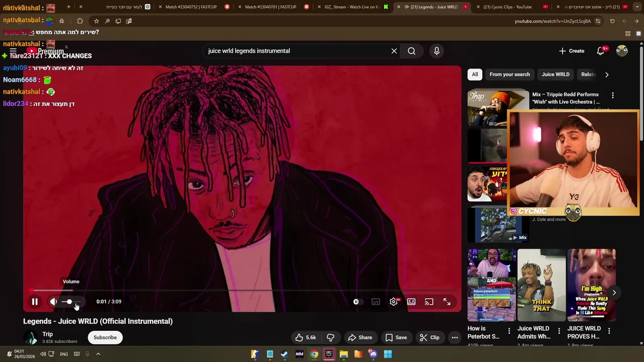Save the video to a playlist
Screen dimensions: 644x362
[x=396, y=337]
